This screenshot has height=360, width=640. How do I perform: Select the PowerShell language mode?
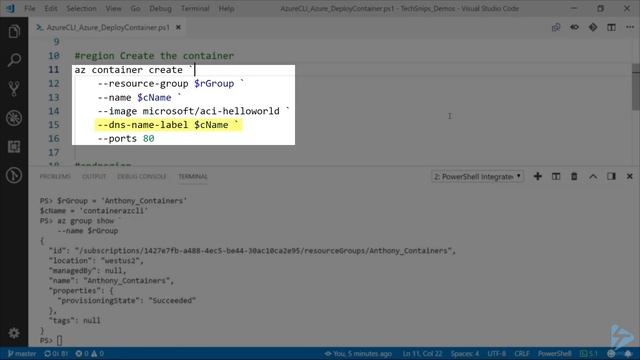pos(554,353)
